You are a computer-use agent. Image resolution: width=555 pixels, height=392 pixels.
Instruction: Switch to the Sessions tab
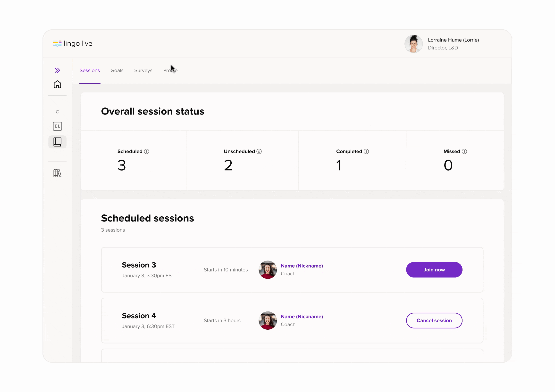point(90,70)
